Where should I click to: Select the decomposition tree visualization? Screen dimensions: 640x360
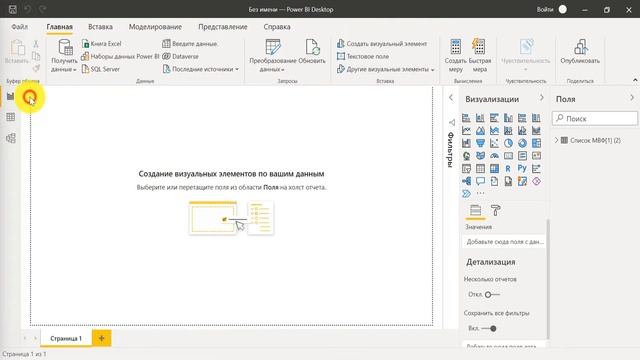pos(466,181)
